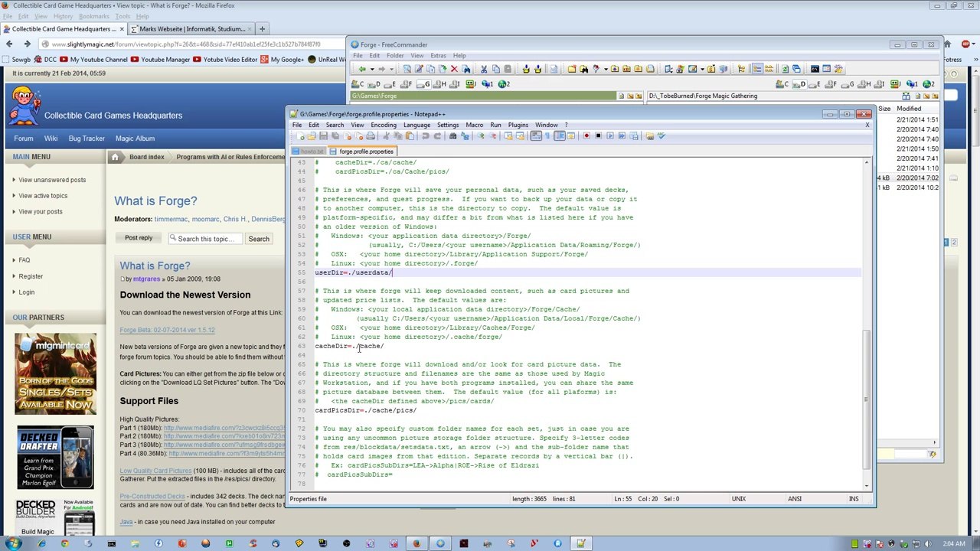Open the Plugins menu in Notepad++
Screen dimensions: 980x551
[x=518, y=125]
